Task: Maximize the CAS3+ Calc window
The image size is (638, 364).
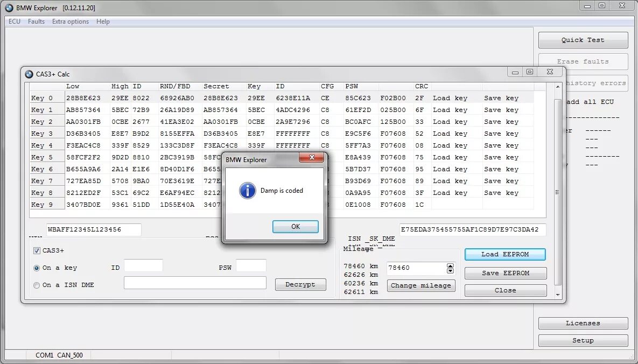Action: [530, 72]
